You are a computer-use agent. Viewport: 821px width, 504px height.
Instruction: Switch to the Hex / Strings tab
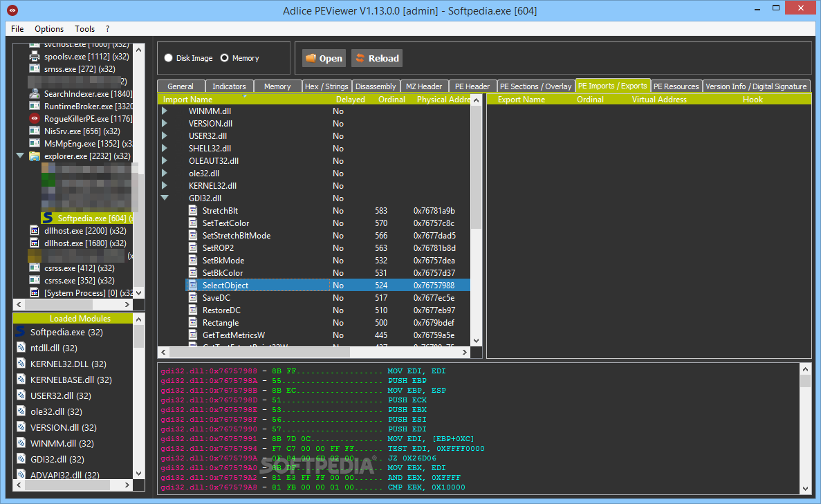[x=326, y=86]
